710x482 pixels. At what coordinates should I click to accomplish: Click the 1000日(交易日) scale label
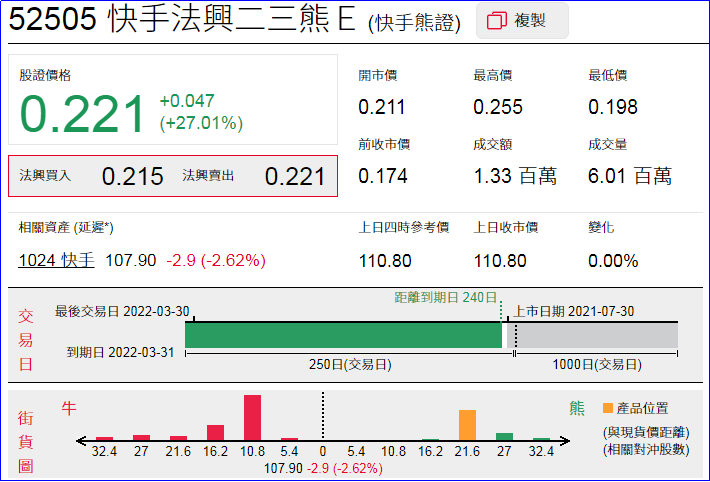pyautogui.click(x=596, y=365)
